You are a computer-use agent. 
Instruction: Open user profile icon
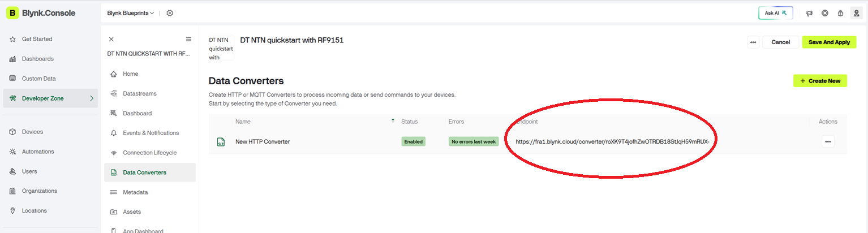[x=856, y=13]
